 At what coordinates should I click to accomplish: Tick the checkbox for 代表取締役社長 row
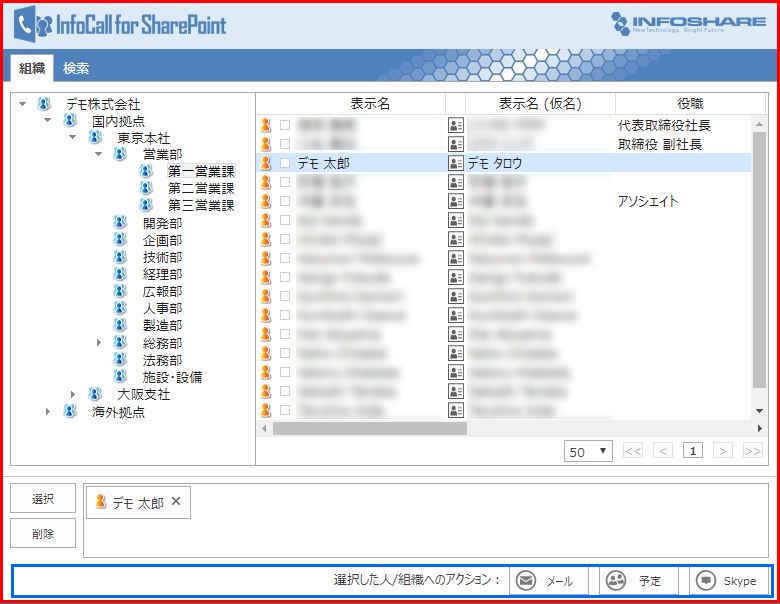pyautogui.click(x=285, y=125)
